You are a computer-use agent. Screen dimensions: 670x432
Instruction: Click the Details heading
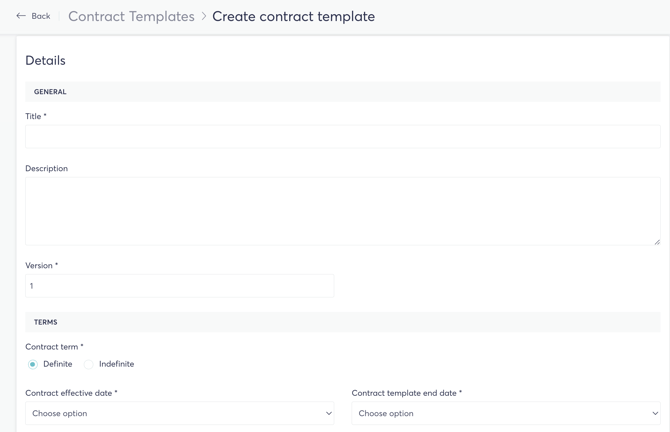coord(45,61)
